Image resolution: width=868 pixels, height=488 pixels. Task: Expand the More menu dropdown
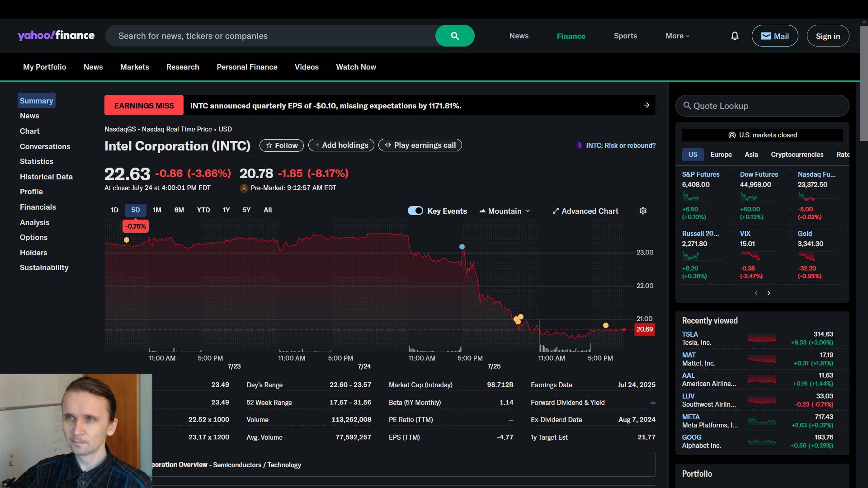677,36
